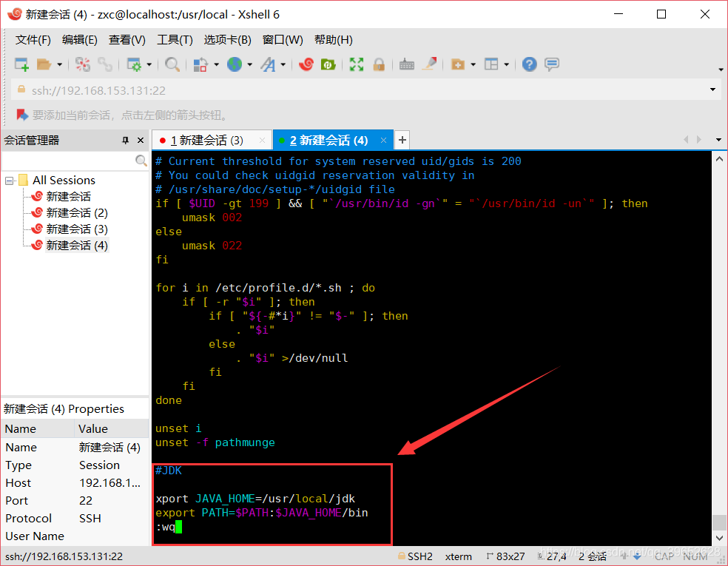Viewport: 728px width, 566px height.
Task: Select the All Sessions folder
Action: [64, 180]
